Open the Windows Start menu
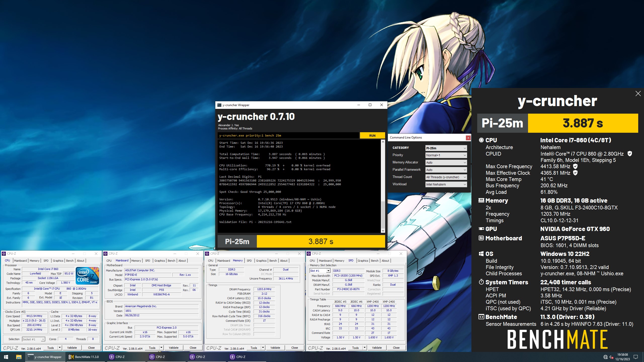Viewport: 644px width, 362px height. pyautogui.click(x=6, y=357)
